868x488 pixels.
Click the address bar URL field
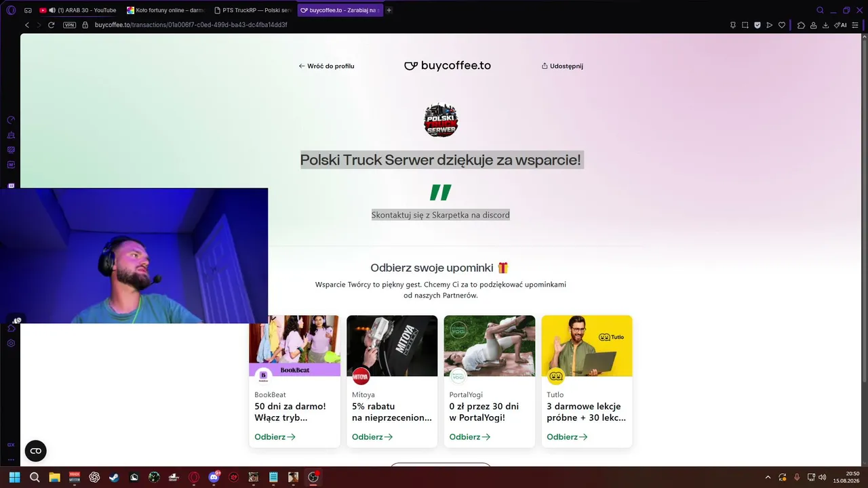pyautogui.click(x=191, y=25)
